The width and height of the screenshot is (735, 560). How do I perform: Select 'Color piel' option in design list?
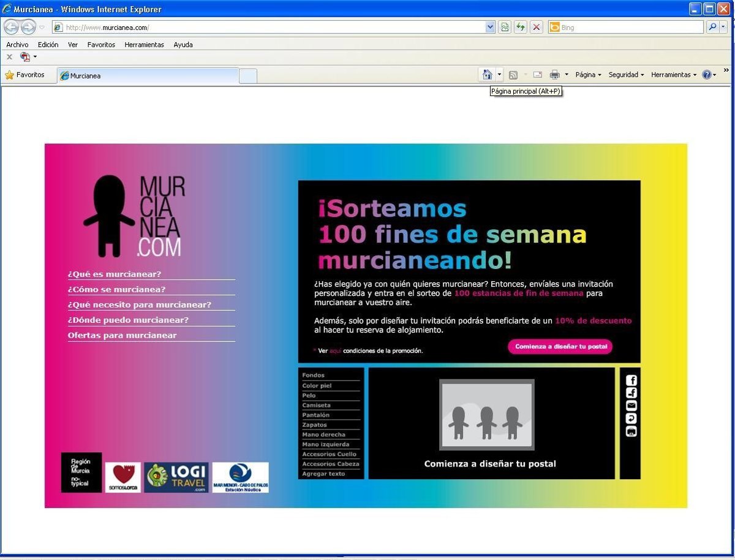[x=317, y=385]
